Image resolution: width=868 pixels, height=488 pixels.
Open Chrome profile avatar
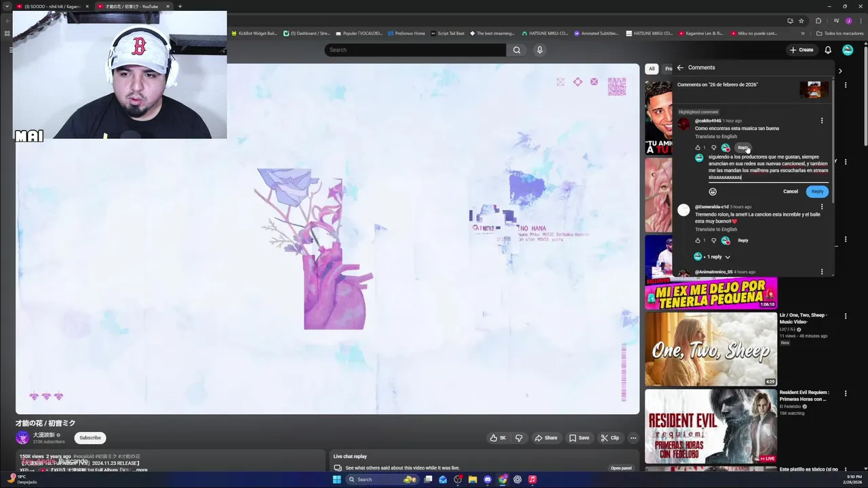pyautogui.click(x=848, y=20)
